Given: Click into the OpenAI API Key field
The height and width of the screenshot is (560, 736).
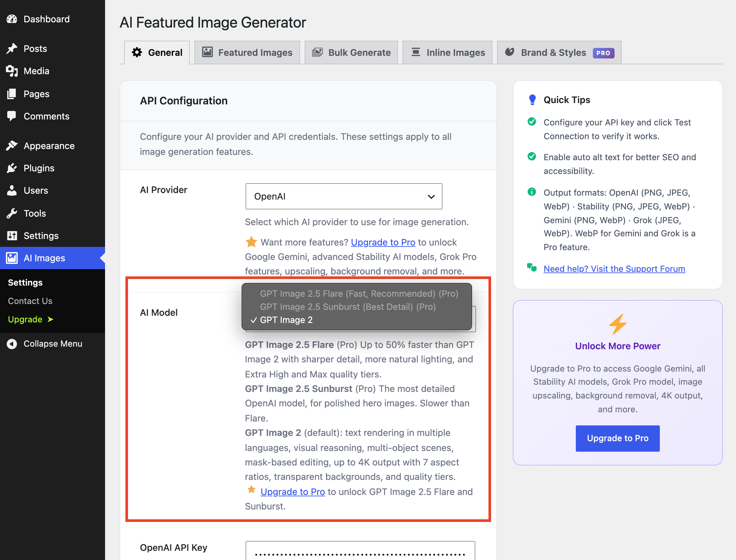Looking at the screenshot, I should pyautogui.click(x=360, y=551).
